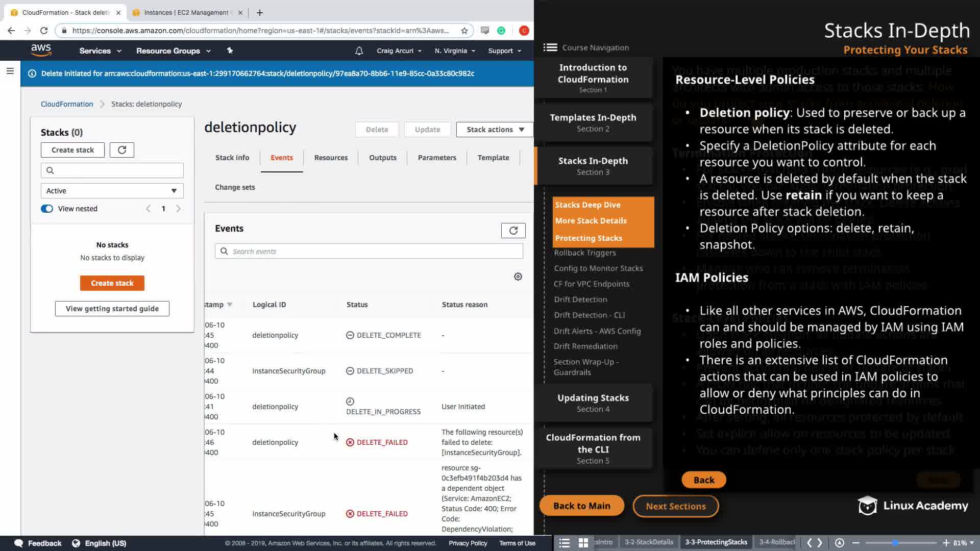Open Course Navigation menu icon
Viewport: 980px width, 551px height.
(550, 47)
